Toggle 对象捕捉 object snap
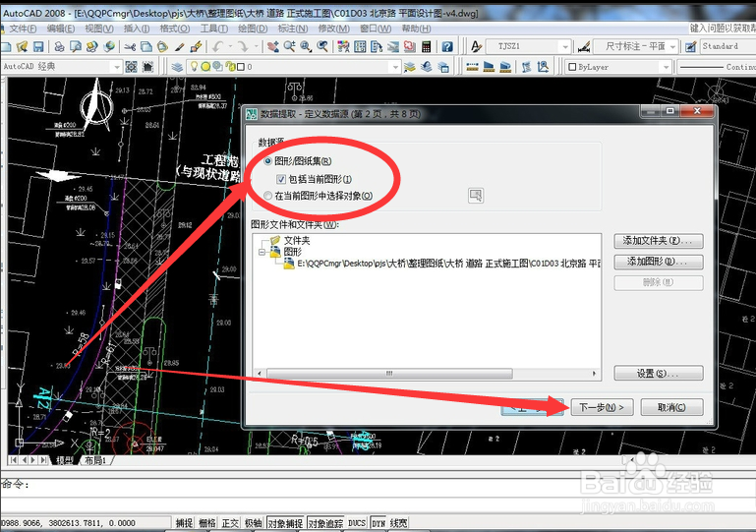Viewport: 756px width, 532px height. click(285, 523)
